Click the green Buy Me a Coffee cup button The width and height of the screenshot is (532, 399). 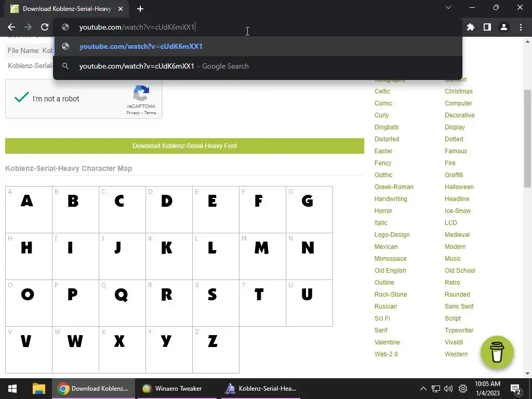click(x=497, y=352)
